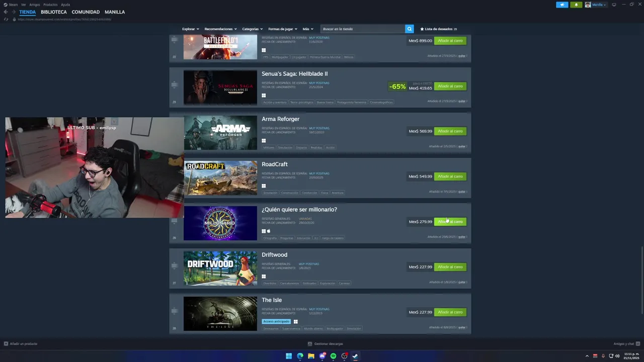Open the Ver menu
644x362 pixels.
coord(23,5)
